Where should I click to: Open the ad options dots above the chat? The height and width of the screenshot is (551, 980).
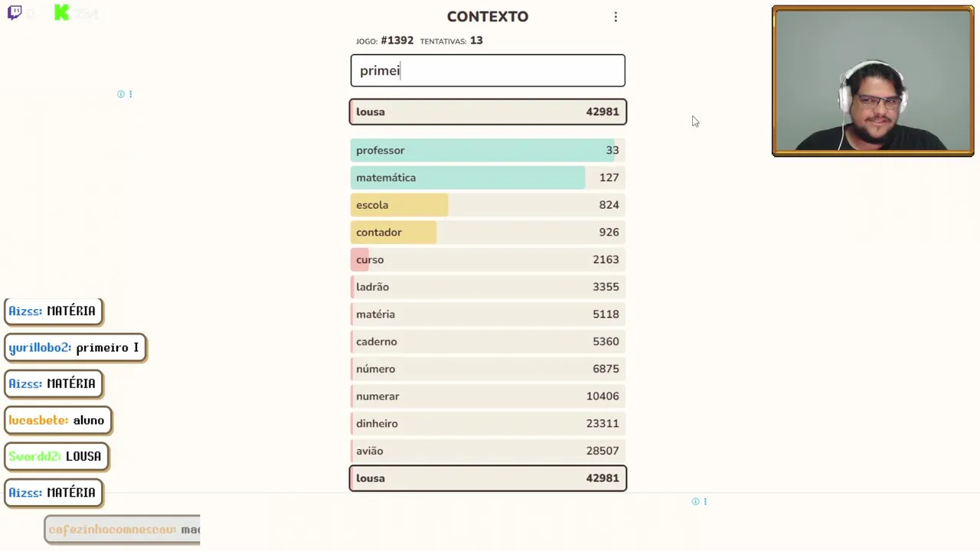click(x=130, y=94)
